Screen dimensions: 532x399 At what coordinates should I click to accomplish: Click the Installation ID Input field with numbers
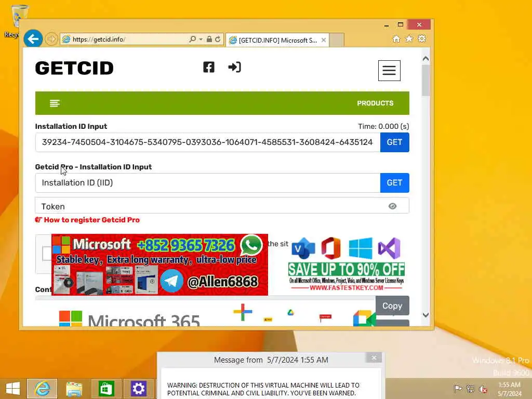208,142
